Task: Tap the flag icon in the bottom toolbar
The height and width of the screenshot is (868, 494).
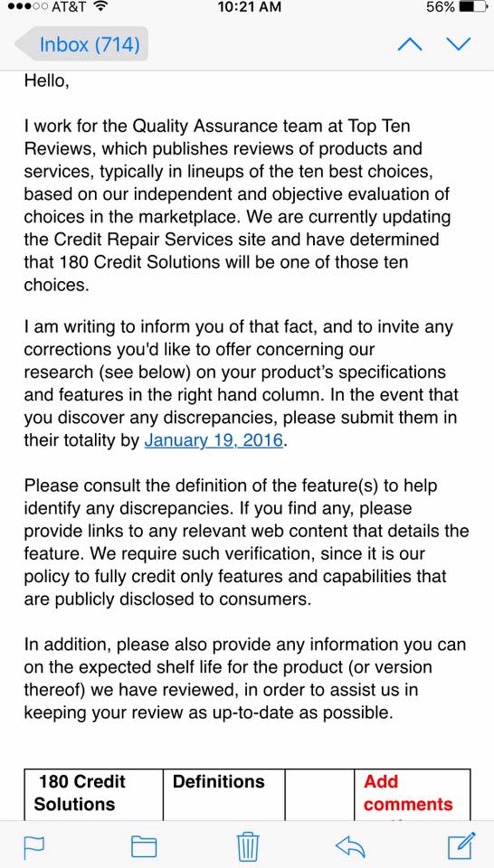Action: (33, 846)
